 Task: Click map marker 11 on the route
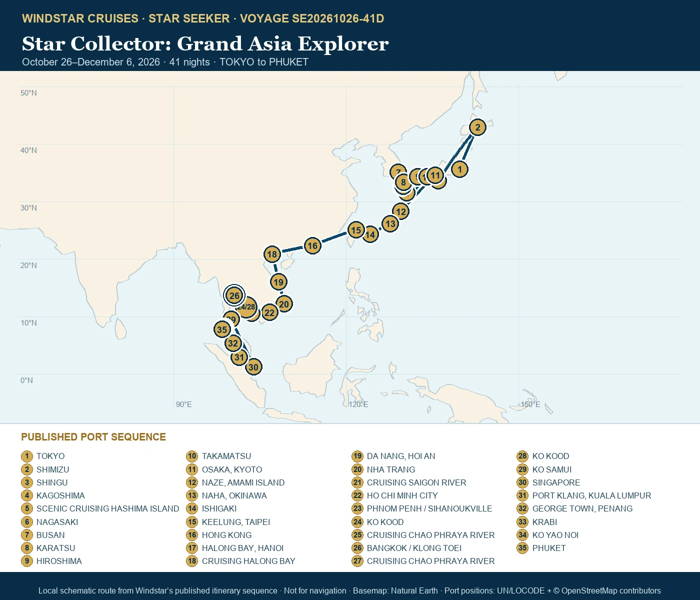point(435,175)
